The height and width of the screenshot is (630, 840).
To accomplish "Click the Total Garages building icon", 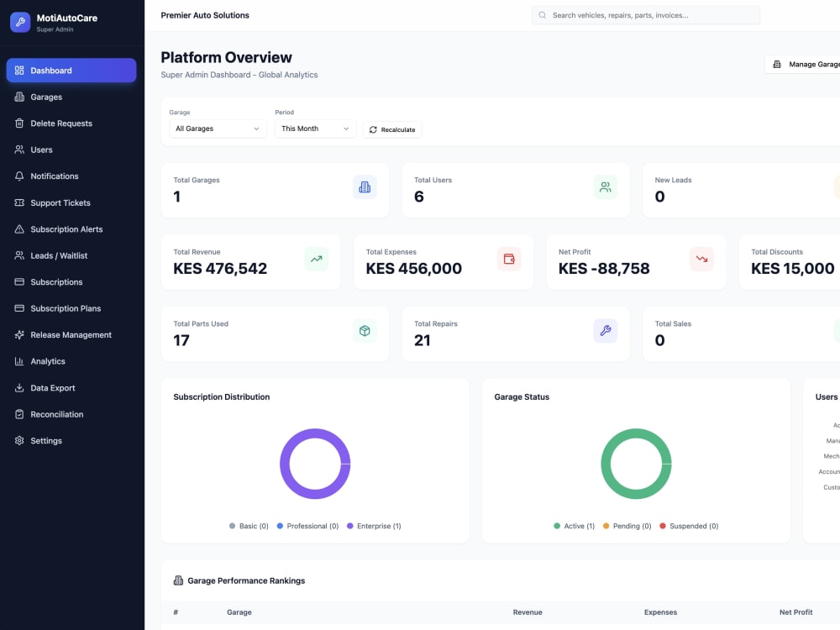I will 365,187.
